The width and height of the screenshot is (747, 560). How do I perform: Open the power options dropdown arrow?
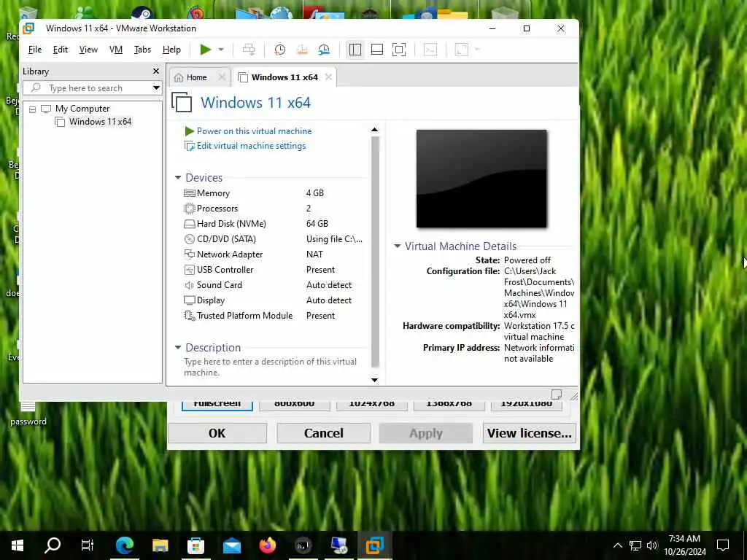click(x=221, y=50)
